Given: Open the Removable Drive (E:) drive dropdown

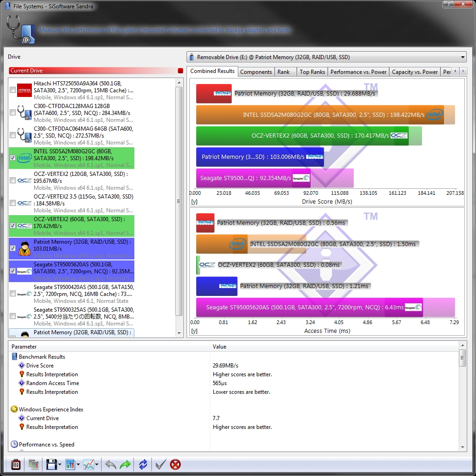Looking at the screenshot, I should click(x=326, y=57).
